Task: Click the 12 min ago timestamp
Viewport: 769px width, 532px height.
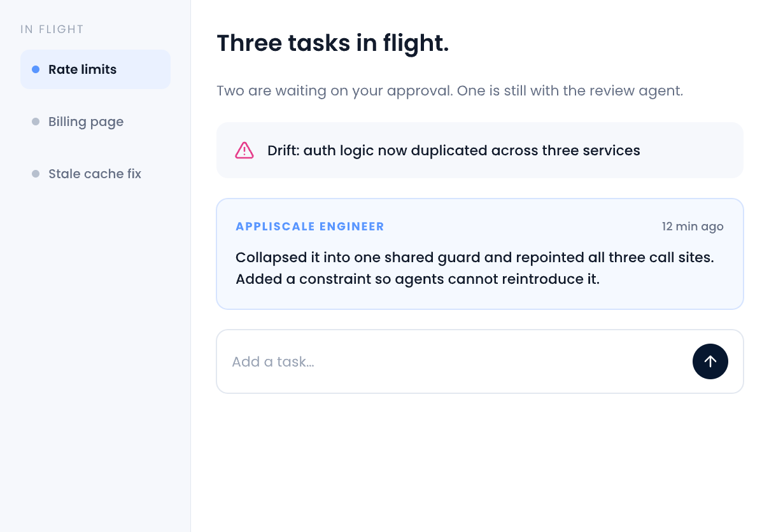Action: [693, 227]
